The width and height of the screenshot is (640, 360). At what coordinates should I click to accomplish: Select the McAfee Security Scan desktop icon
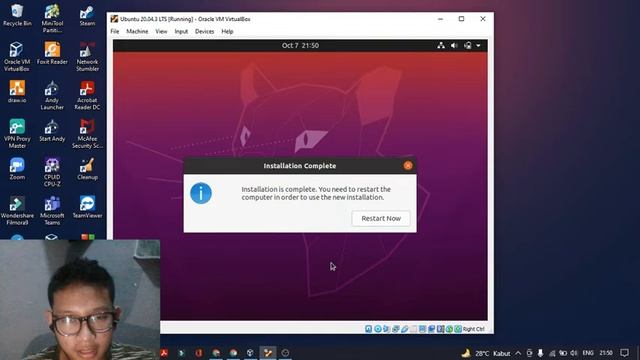(x=87, y=133)
